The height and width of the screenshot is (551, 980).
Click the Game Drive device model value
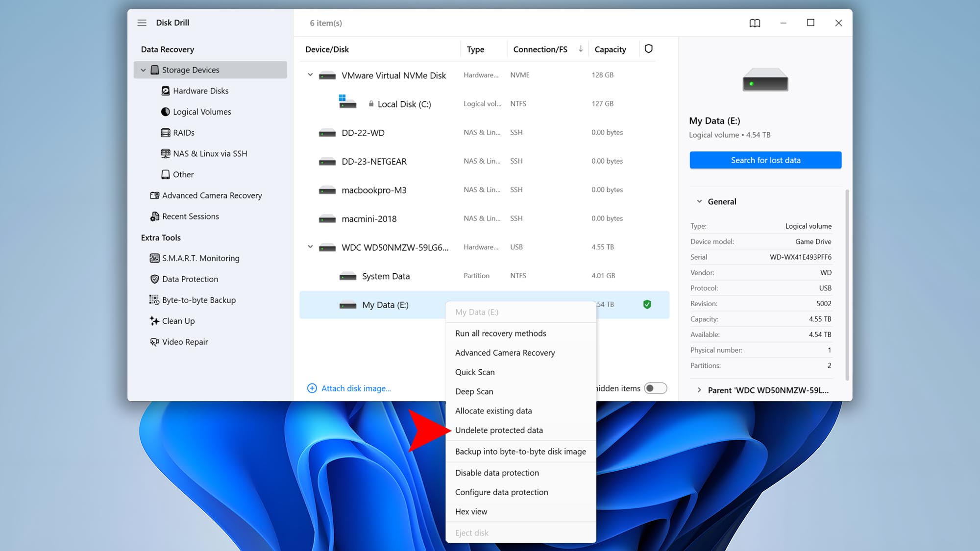813,241
